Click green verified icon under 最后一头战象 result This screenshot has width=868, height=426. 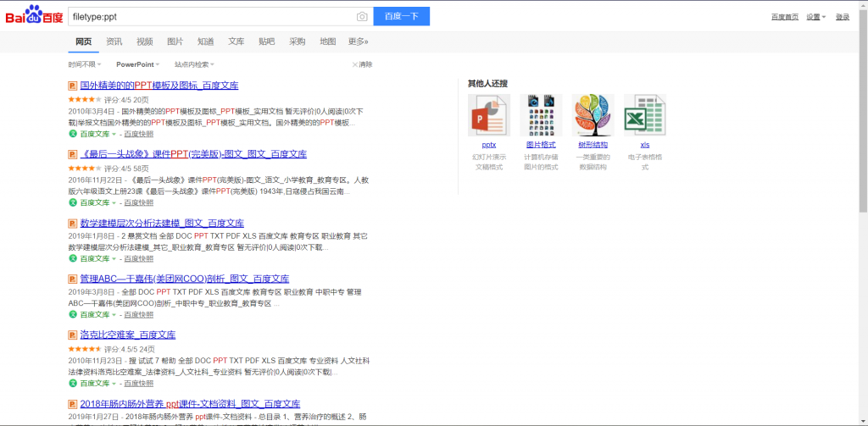click(x=72, y=202)
